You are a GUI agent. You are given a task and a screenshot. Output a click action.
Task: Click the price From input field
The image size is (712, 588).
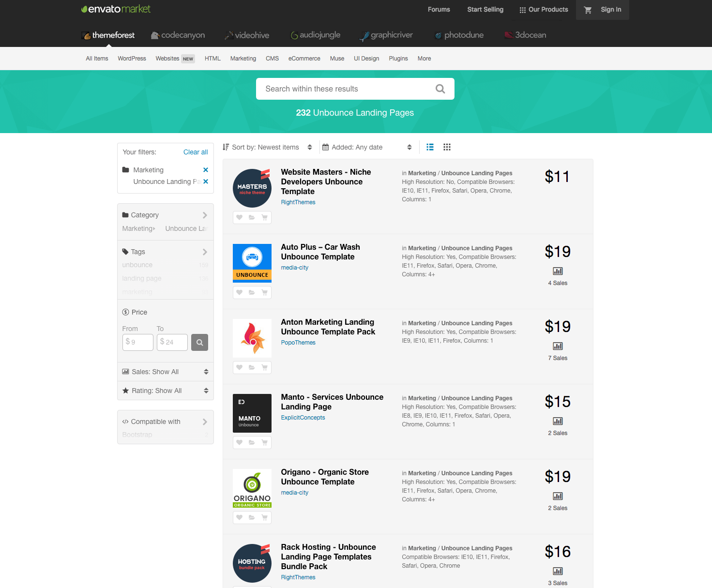(x=138, y=342)
